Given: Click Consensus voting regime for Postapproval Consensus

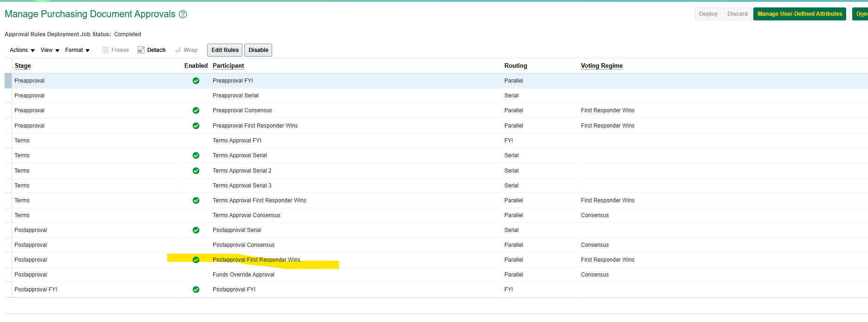Looking at the screenshot, I should pyautogui.click(x=594, y=245).
